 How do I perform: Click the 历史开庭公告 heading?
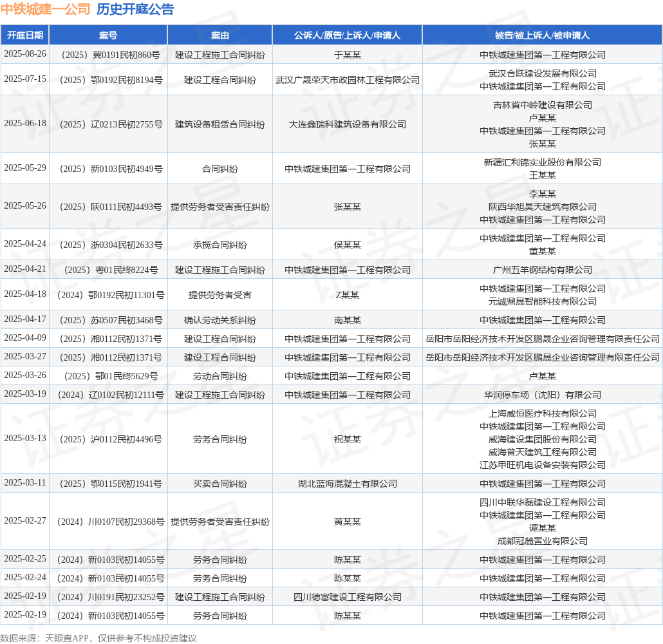[135, 9]
